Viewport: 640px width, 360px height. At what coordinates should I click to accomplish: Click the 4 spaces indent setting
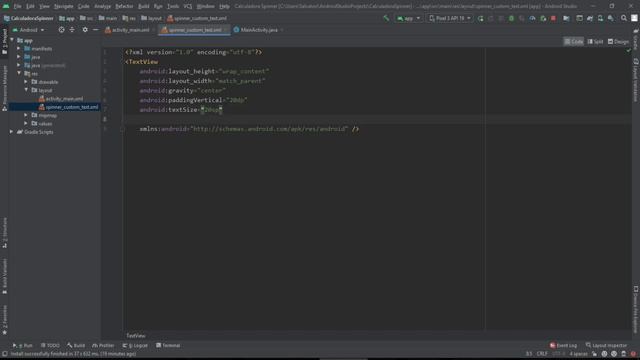point(578,354)
